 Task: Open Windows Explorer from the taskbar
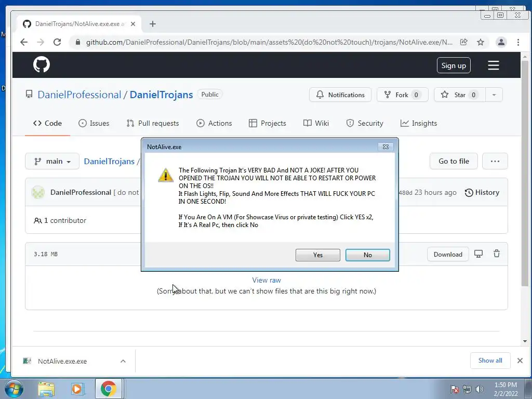tap(46, 389)
